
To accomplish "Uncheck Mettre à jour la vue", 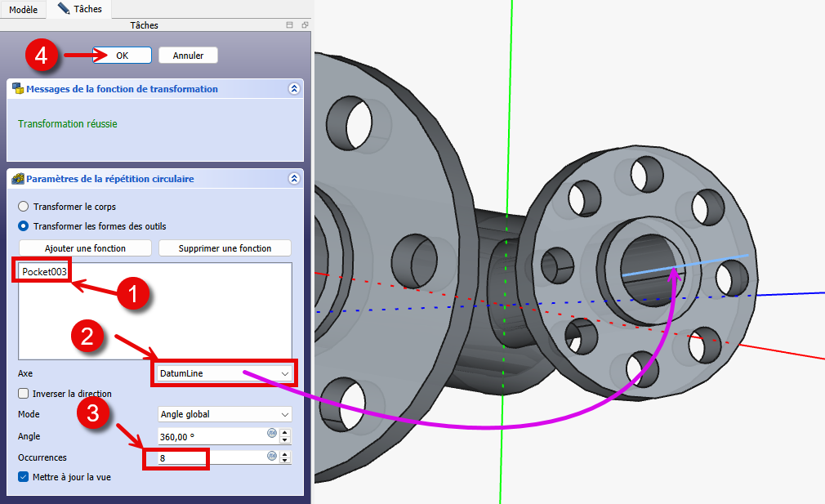I will coord(24,477).
